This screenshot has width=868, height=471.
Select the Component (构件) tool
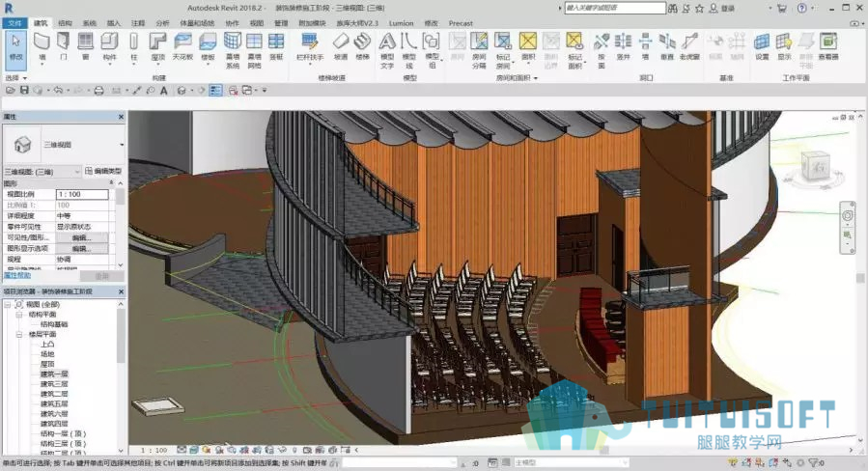tap(110, 46)
